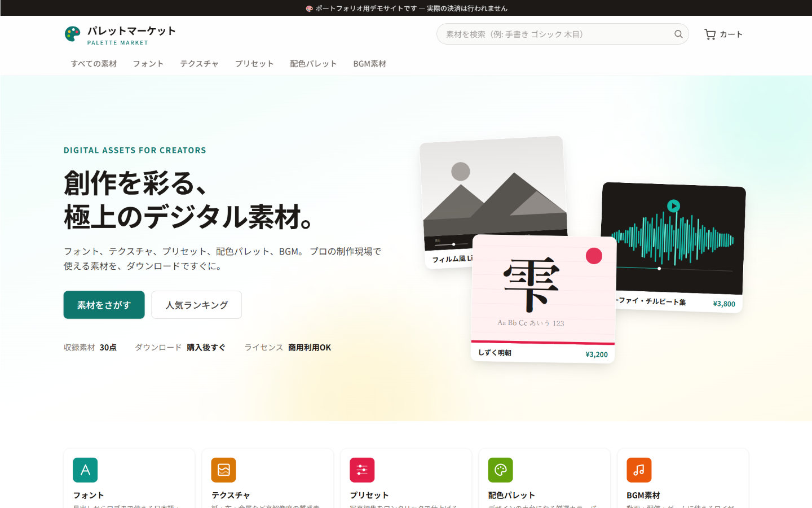Open the テクスチャ navigation item
This screenshot has width=812, height=508.
pos(199,64)
